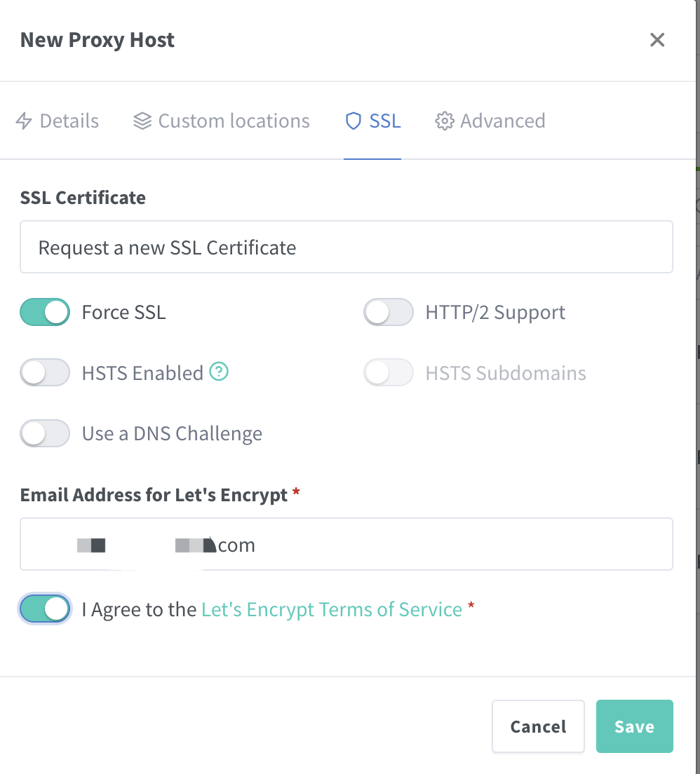The width and height of the screenshot is (700, 774).
Task: Enable HTTP/2 Support toggle
Action: 389,312
